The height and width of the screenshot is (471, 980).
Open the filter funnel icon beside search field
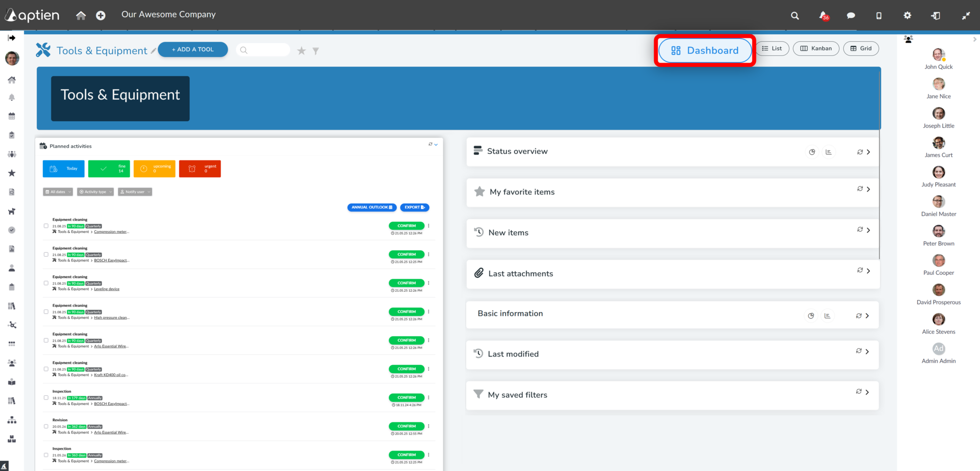pos(316,51)
